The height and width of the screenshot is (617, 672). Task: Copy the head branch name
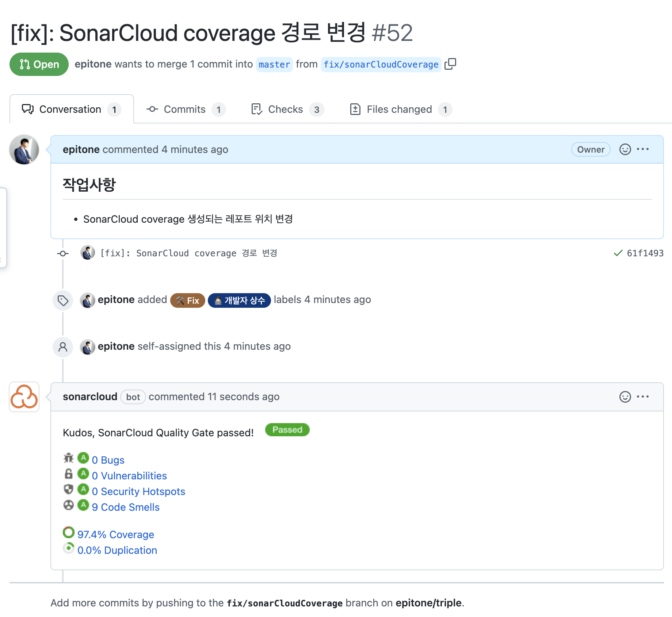click(450, 64)
